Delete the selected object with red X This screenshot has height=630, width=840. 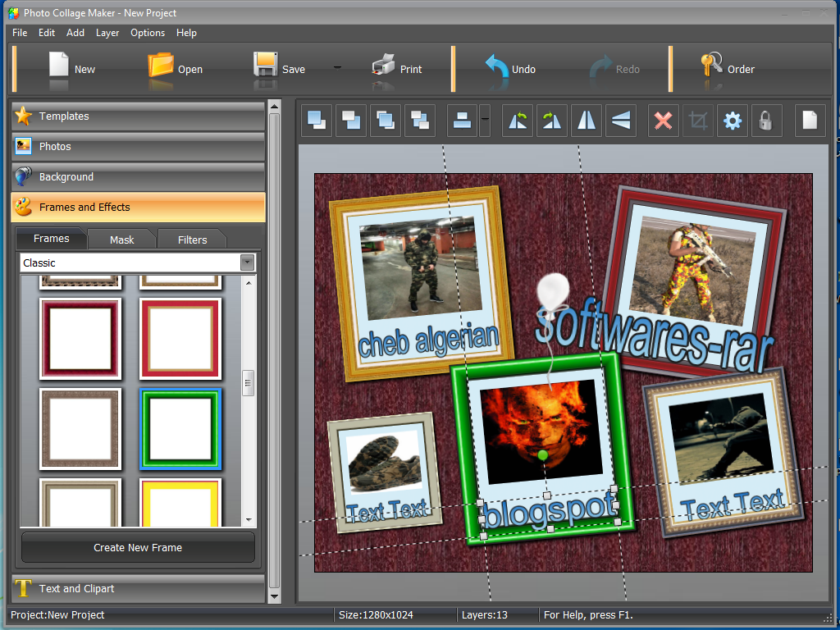(663, 121)
